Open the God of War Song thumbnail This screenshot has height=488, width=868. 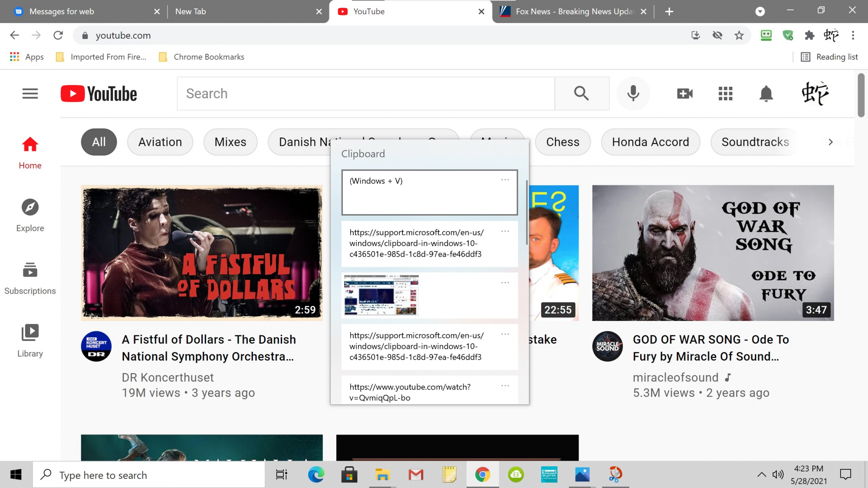pyautogui.click(x=713, y=253)
